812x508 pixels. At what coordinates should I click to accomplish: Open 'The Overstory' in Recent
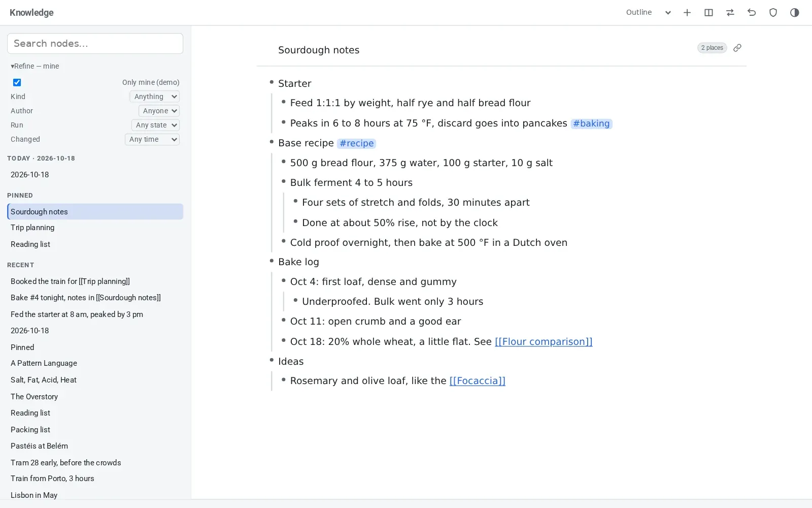(95, 397)
